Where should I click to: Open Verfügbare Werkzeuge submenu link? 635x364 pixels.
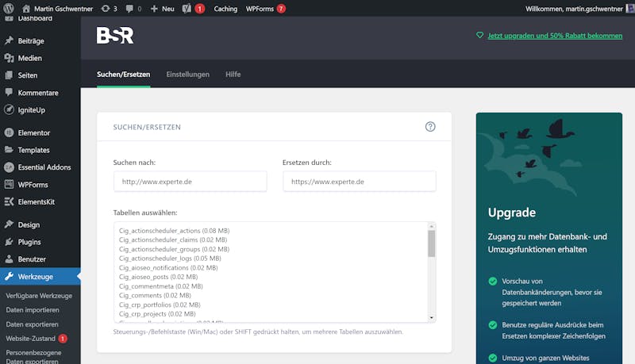(39, 296)
